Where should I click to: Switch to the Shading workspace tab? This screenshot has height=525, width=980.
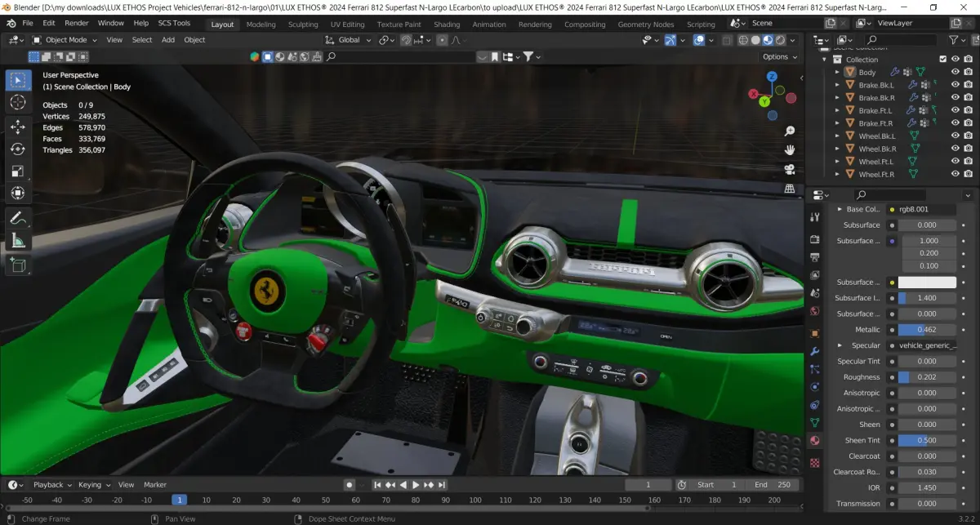(447, 24)
